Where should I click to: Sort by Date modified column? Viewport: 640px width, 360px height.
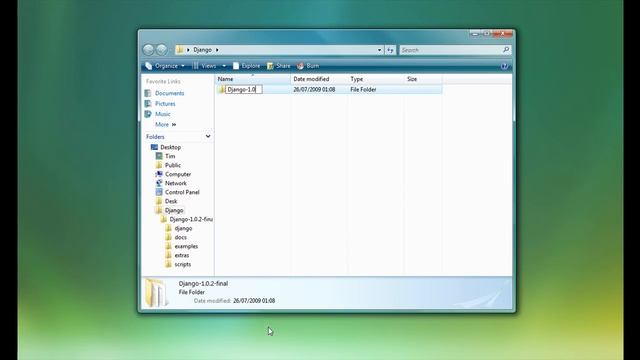click(319, 79)
